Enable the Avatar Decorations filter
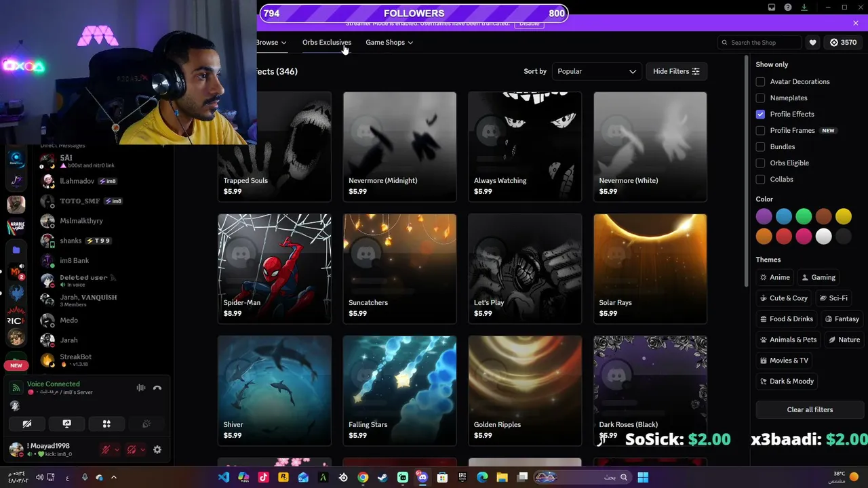The height and width of the screenshot is (488, 868). click(760, 81)
